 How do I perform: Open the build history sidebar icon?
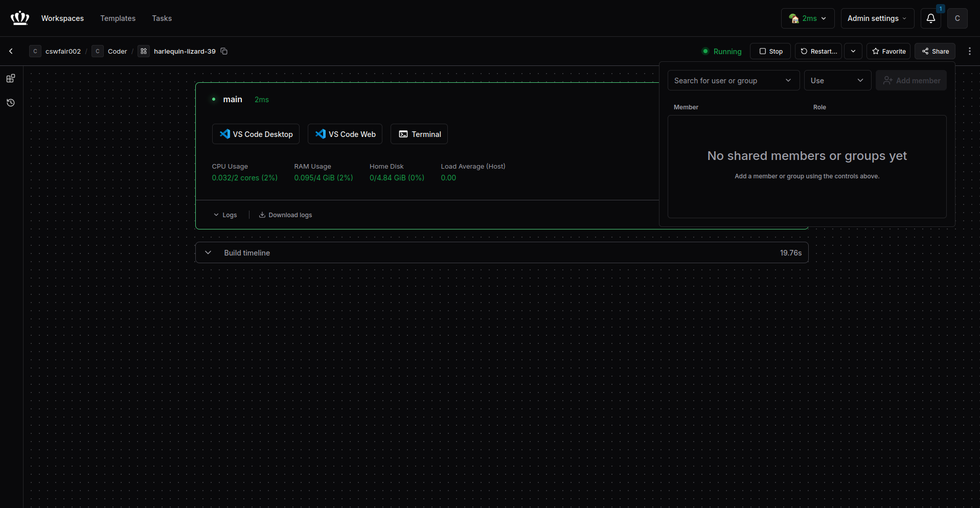(11, 103)
